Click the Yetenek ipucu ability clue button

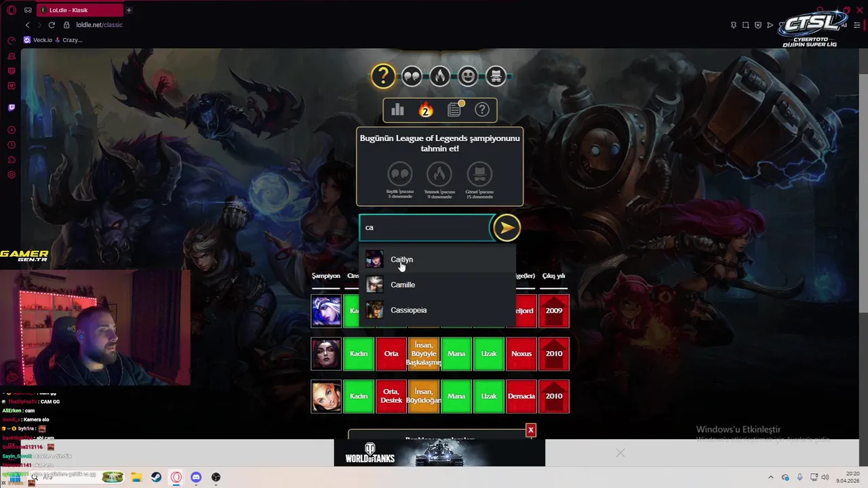(x=439, y=180)
